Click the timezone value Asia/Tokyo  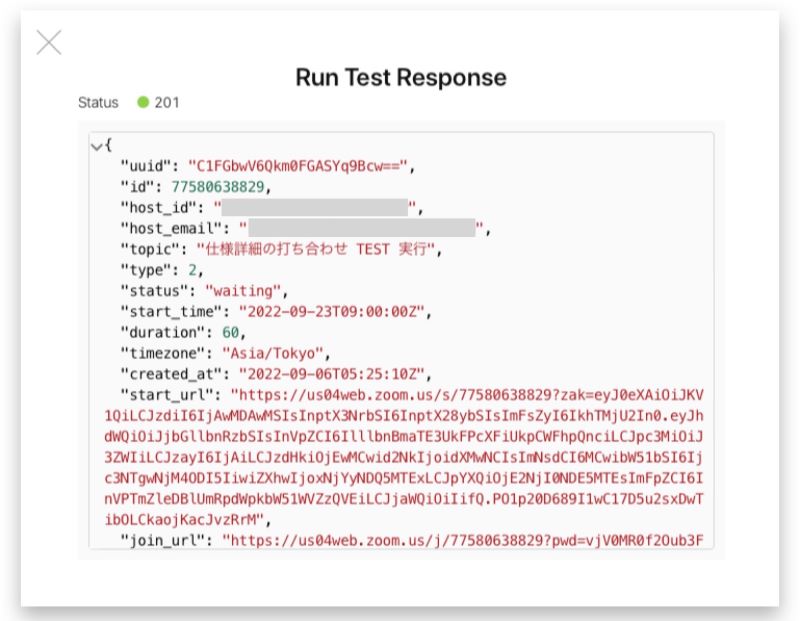tap(272, 353)
